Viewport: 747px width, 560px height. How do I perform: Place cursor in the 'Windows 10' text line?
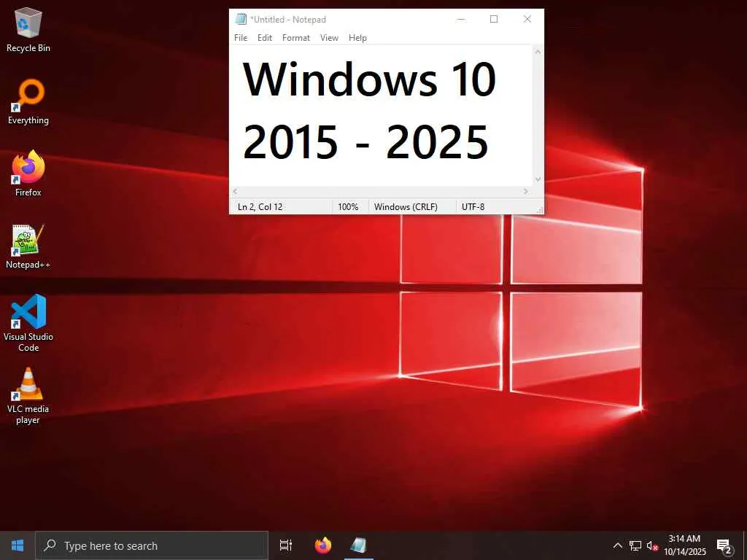click(x=369, y=79)
